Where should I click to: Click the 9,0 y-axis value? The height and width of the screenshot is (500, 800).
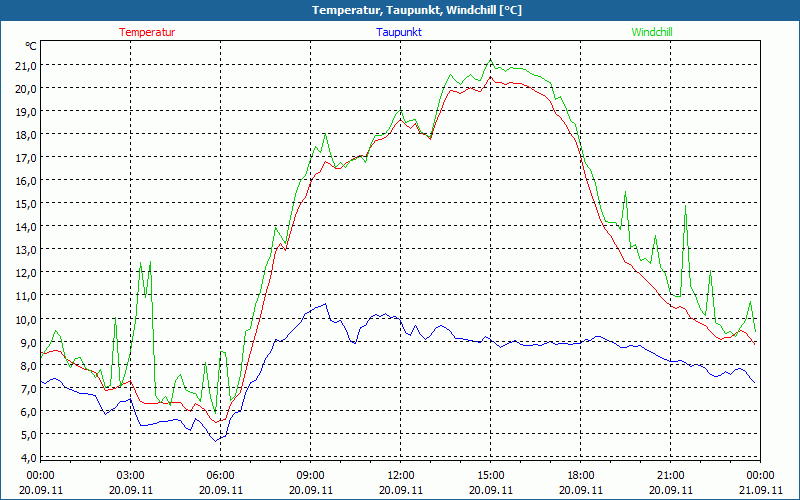tap(29, 342)
